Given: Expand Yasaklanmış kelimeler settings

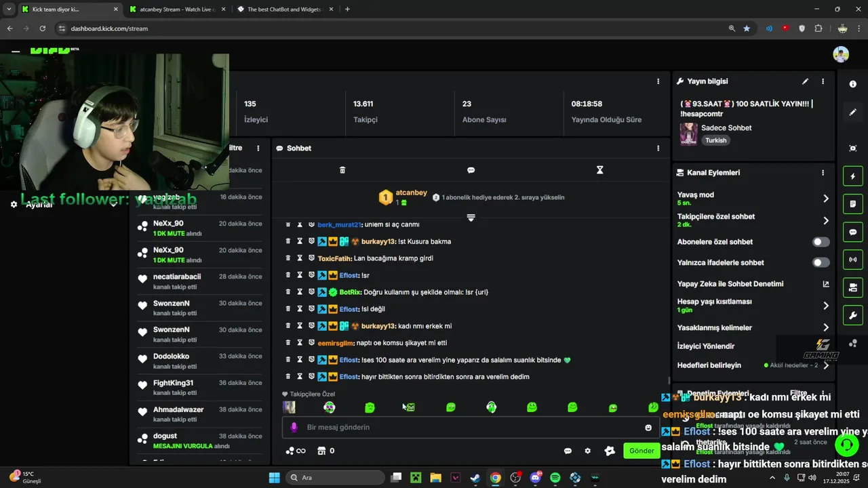Looking at the screenshot, I should (826, 328).
